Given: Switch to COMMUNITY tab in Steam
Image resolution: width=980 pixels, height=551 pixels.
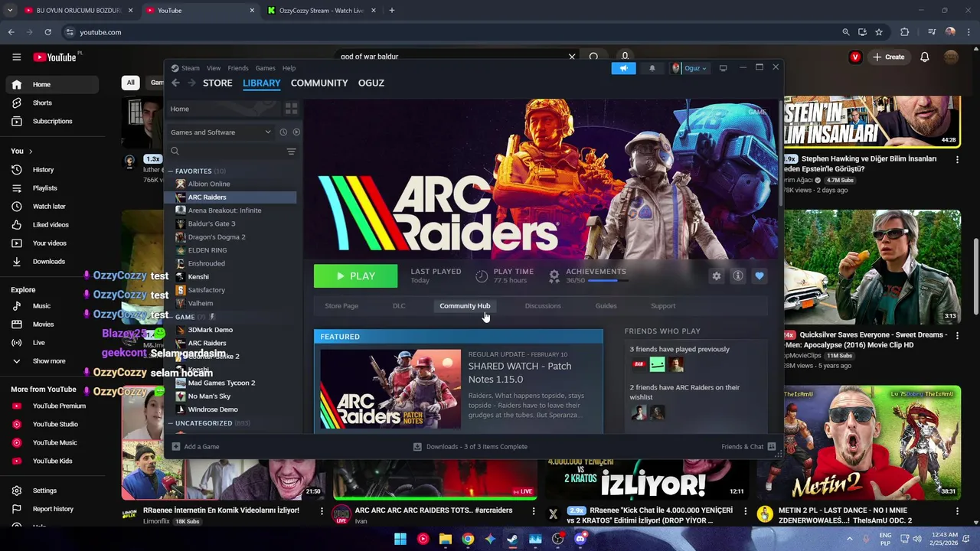Looking at the screenshot, I should pos(319,83).
